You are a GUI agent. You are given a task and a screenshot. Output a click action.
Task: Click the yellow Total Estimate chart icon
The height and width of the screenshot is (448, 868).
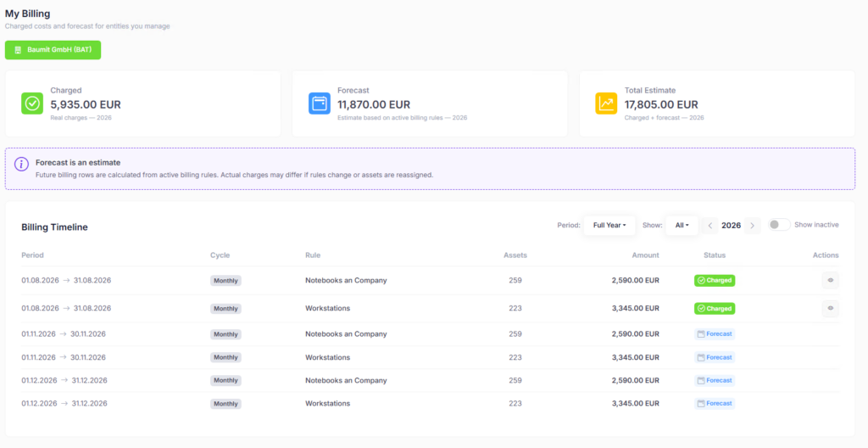pyautogui.click(x=606, y=104)
